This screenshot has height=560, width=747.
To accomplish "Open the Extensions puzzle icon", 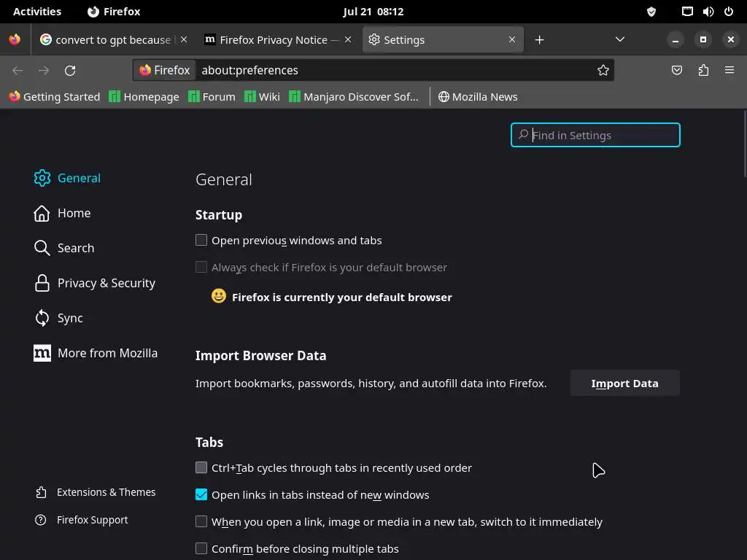I will click(x=703, y=70).
